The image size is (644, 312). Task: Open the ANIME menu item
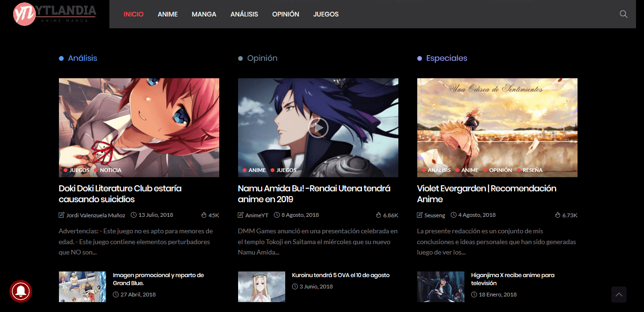point(167,14)
